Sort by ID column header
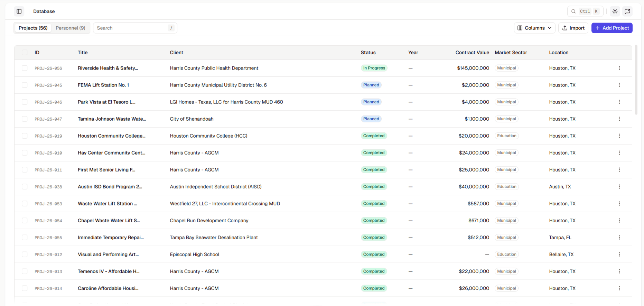The width and height of the screenshot is (644, 306). [37, 53]
